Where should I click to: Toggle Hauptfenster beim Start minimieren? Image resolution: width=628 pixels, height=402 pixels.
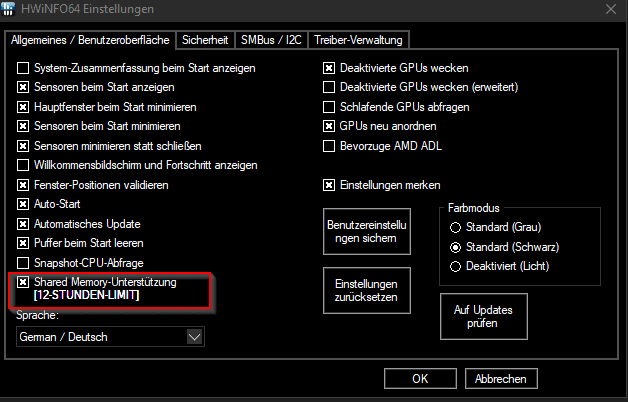point(23,107)
